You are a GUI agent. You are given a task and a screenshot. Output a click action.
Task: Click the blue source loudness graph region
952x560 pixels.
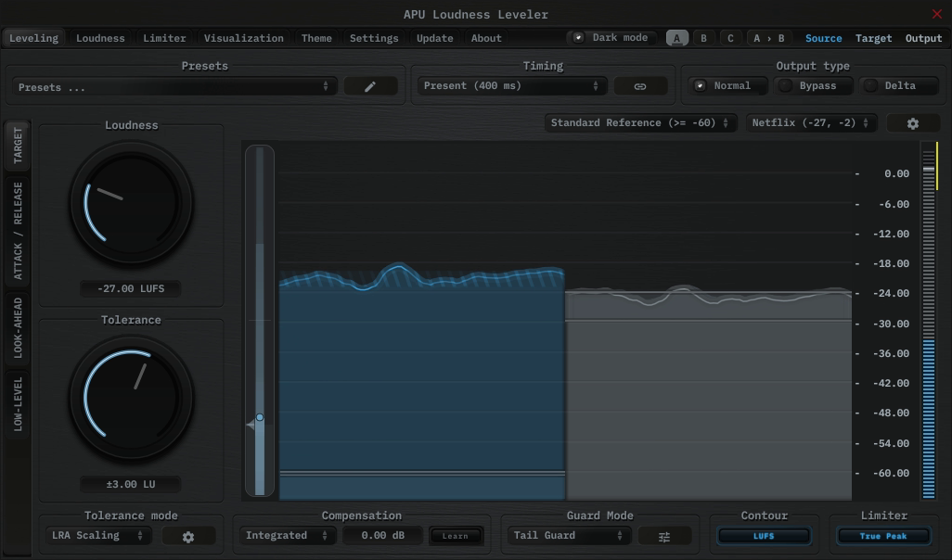pyautogui.click(x=422, y=382)
